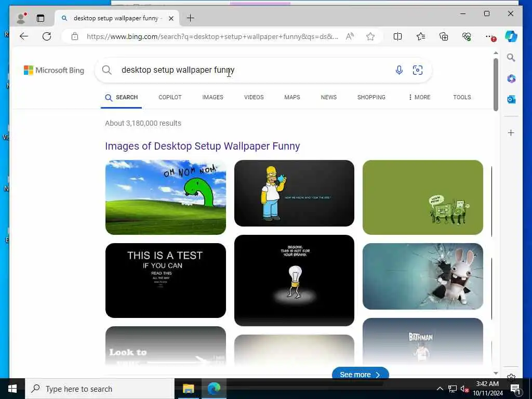The image size is (532, 399).
Task: Open a new tab with plus button
Action: tap(191, 18)
